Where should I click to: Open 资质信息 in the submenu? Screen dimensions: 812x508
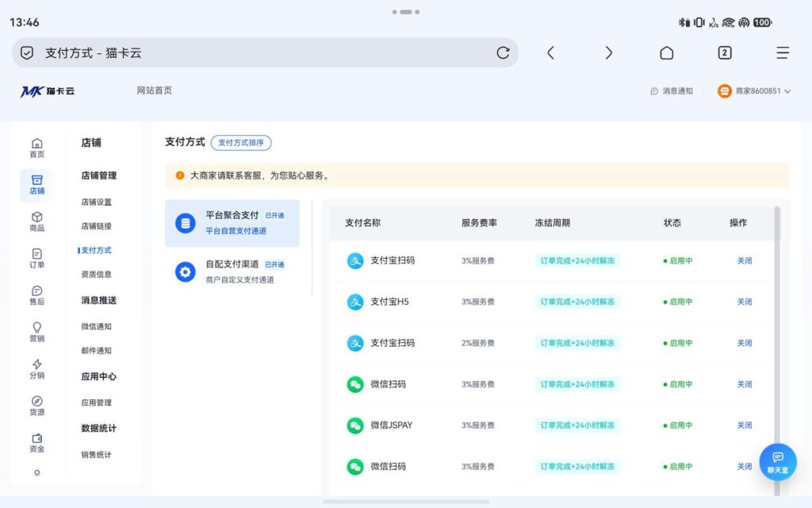click(96, 274)
